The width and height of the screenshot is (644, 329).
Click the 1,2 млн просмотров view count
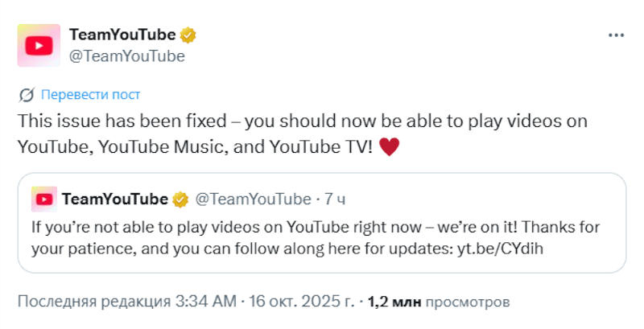tap(439, 303)
